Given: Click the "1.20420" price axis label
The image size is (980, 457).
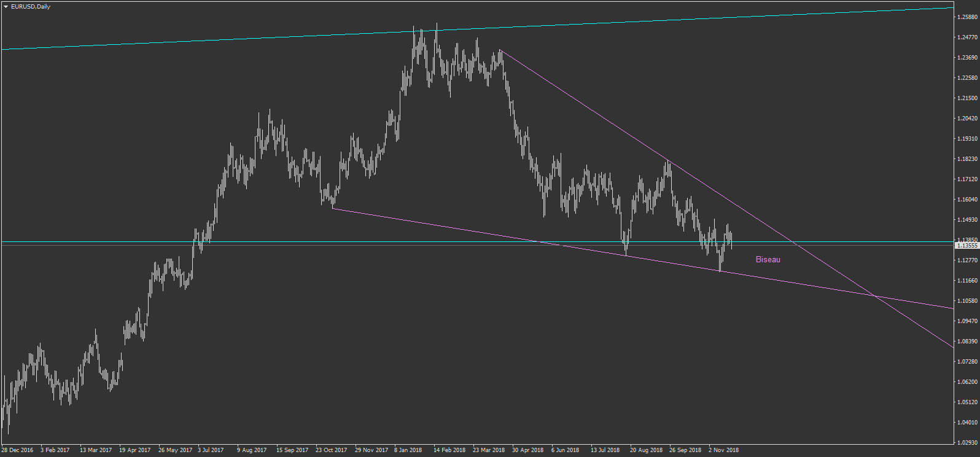Looking at the screenshot, I should pos(967,119).
